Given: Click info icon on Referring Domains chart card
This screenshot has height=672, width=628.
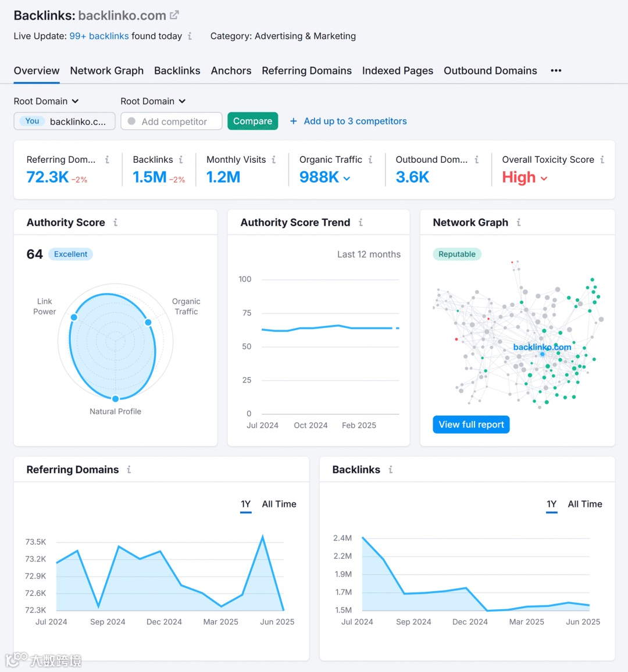Looking at the screenshot, I should (x=129, y=470).
